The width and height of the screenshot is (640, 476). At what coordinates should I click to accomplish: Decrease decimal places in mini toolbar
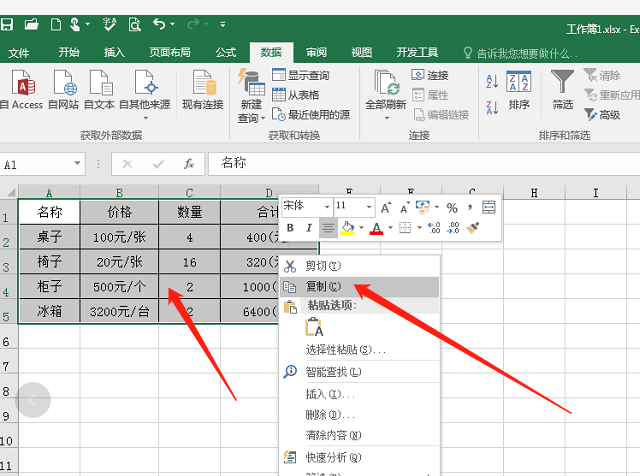coord(453,228)
